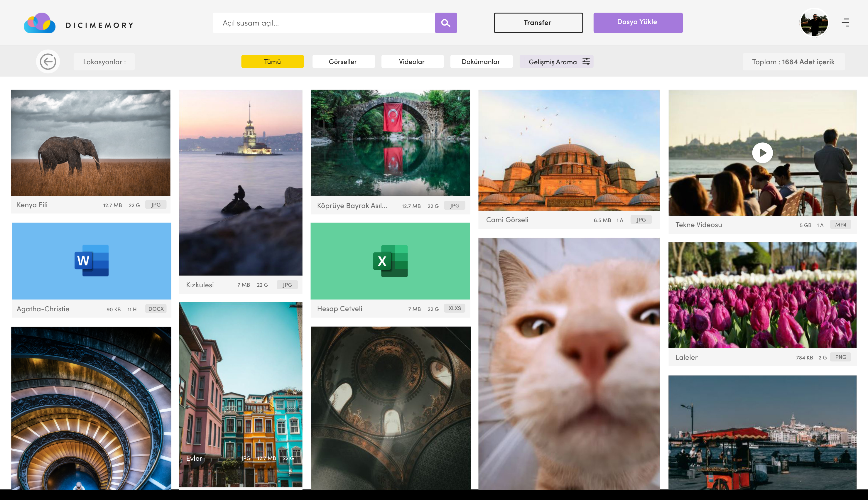Click the 784 KB size on Laleler
The width and height of the screenshot is (868, 500).
point(805,358)
